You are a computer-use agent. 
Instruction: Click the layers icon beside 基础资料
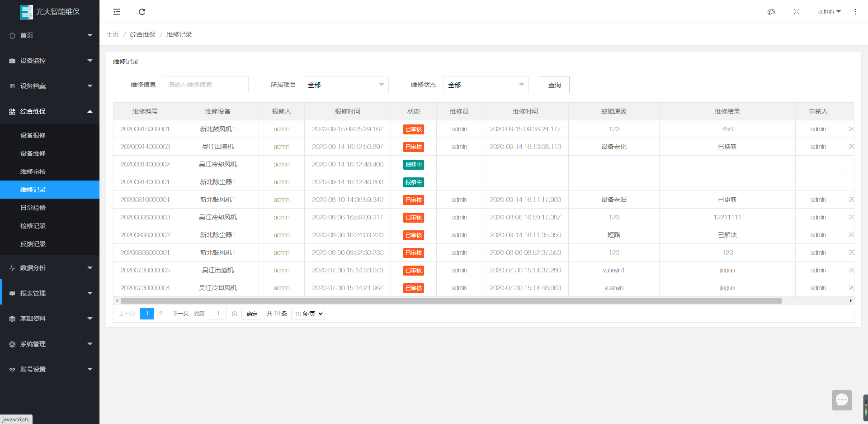point(12,319)
